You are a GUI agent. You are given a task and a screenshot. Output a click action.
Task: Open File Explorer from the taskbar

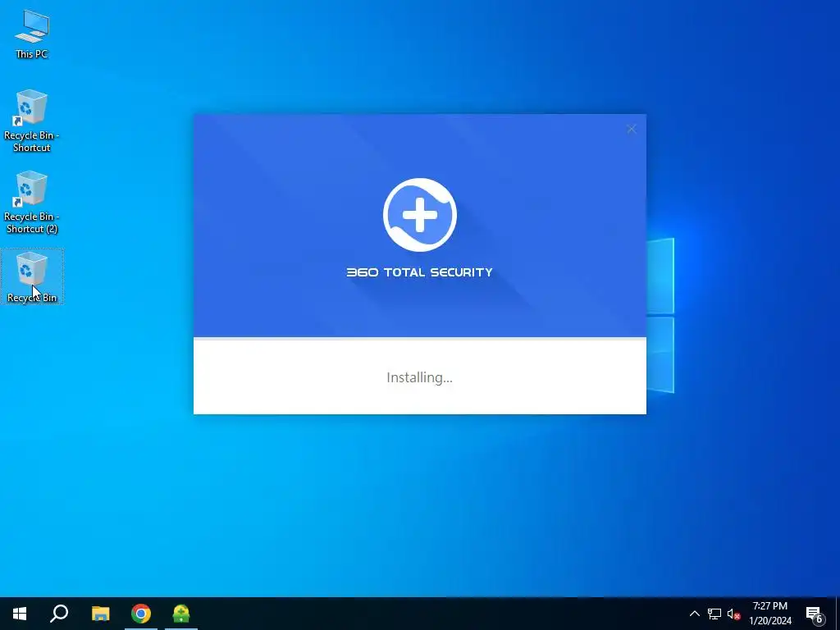[100, 614]
